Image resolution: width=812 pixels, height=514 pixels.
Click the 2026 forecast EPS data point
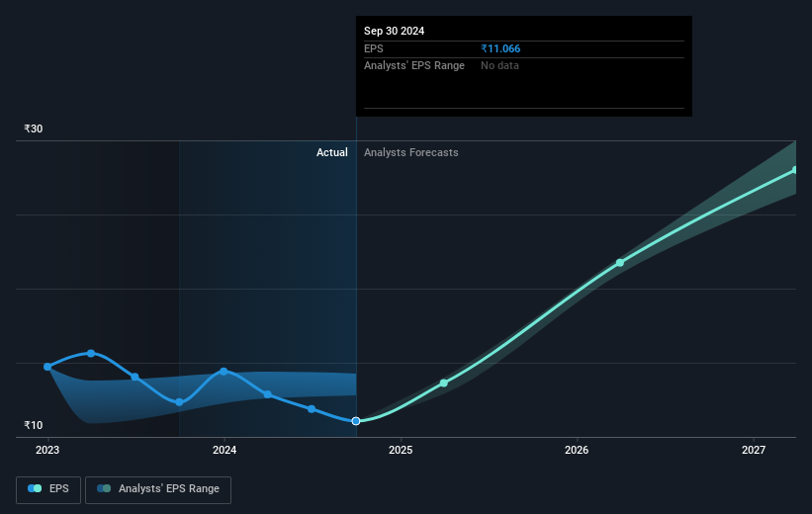coord(620,263)
